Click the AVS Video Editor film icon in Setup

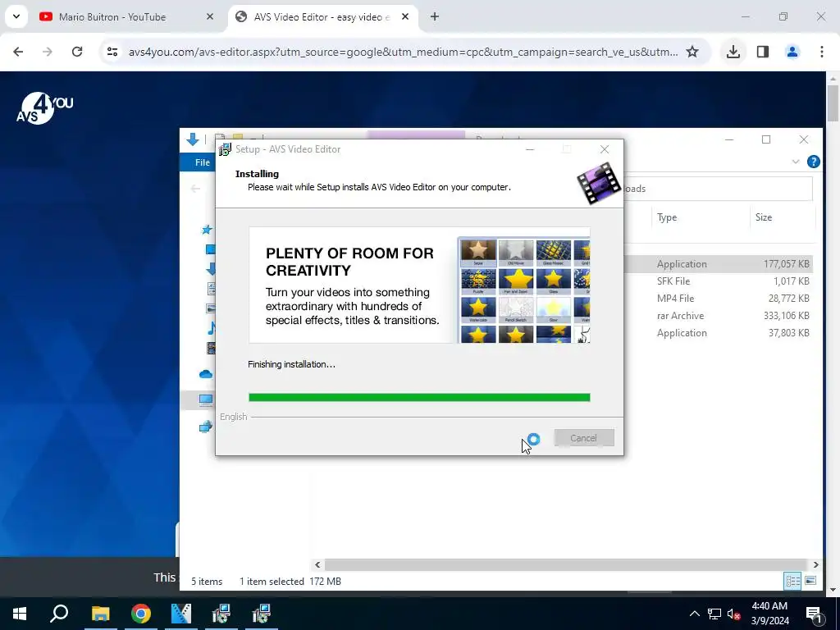(x=599, y=183)
